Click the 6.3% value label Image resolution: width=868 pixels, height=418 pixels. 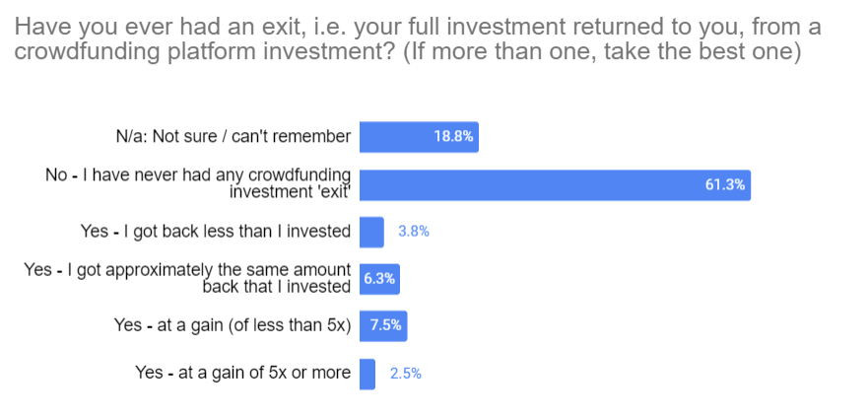tap(379, 279)
